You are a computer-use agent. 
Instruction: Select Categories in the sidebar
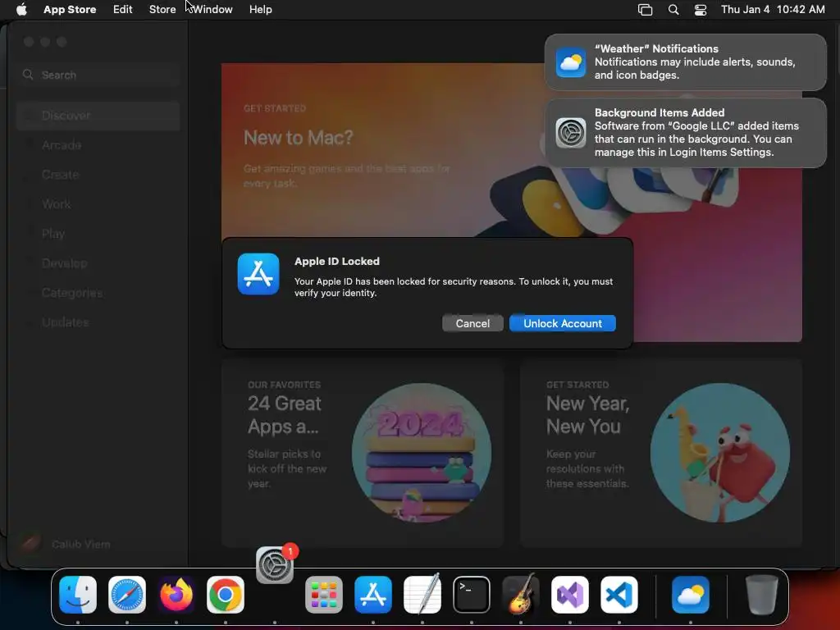[98, 293]
